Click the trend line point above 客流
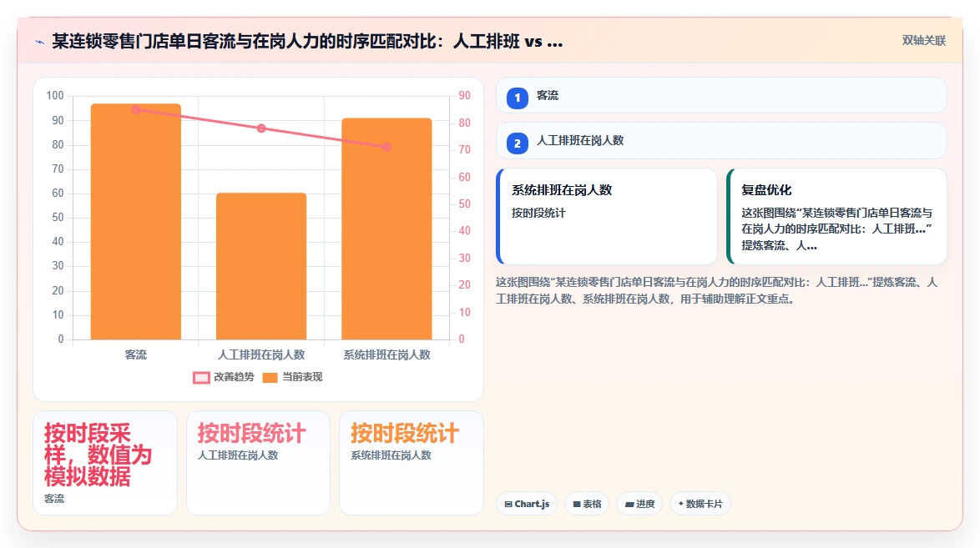The image size is (980, 548). pos(136,109)
